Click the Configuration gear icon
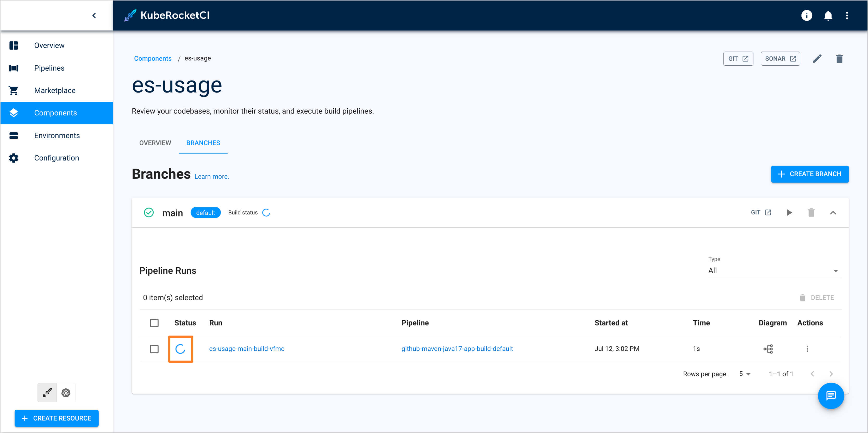This screenshot has width=868, height=433. pos(14,158)
